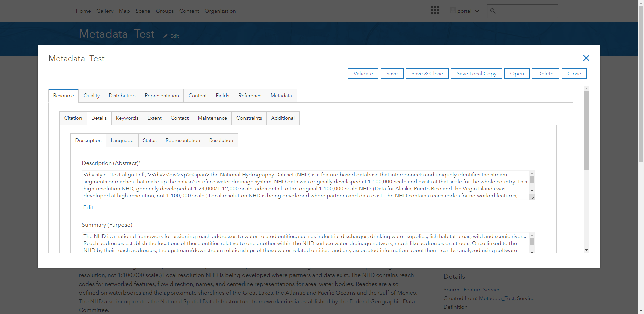Click the search magnifier icon
Screen dimensions: 644x314
493,11
